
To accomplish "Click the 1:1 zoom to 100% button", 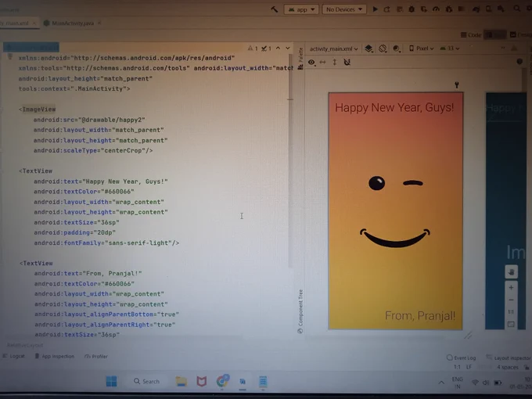I will tap(511, 312).
